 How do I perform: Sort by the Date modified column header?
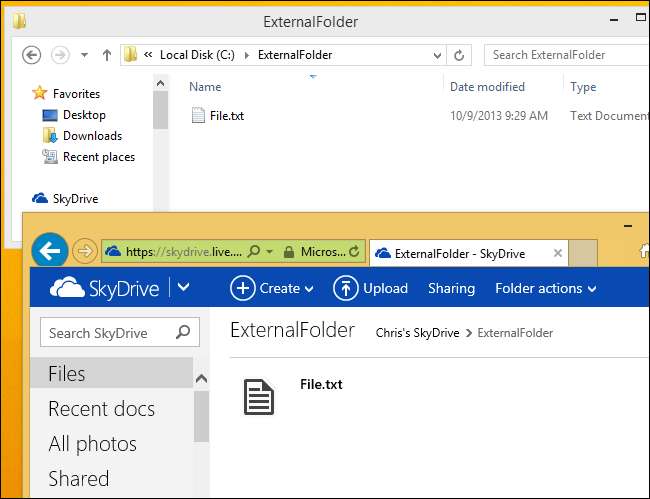(x=487, y=87)
